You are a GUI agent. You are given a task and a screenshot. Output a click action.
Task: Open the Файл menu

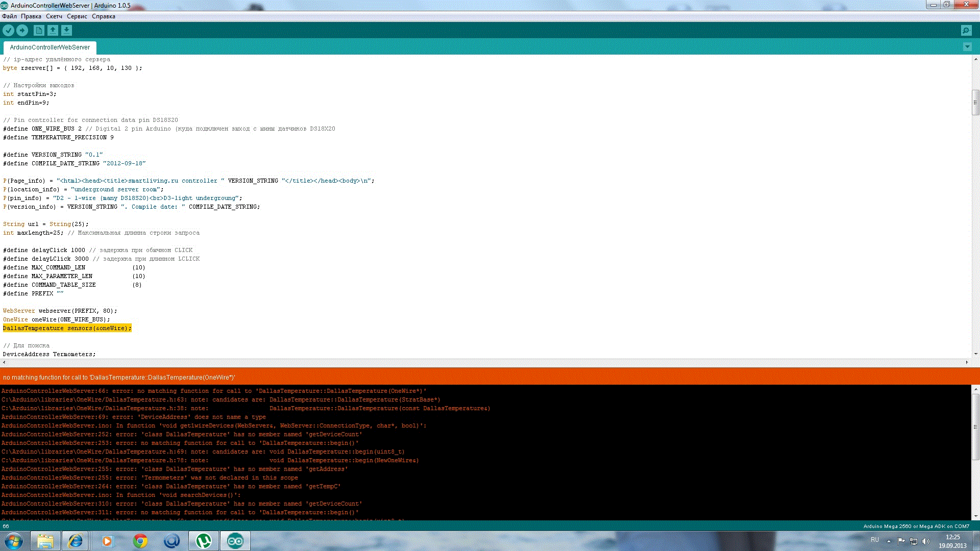(x=9, y=16)
